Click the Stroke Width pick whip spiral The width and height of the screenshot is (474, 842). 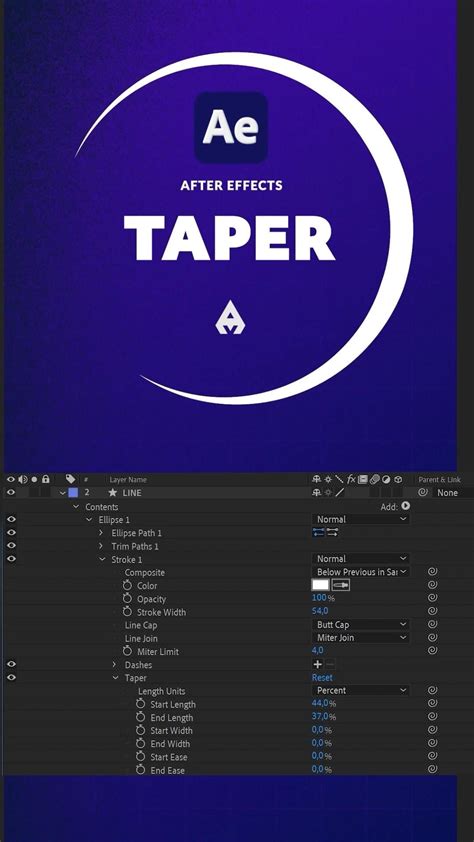433,611
